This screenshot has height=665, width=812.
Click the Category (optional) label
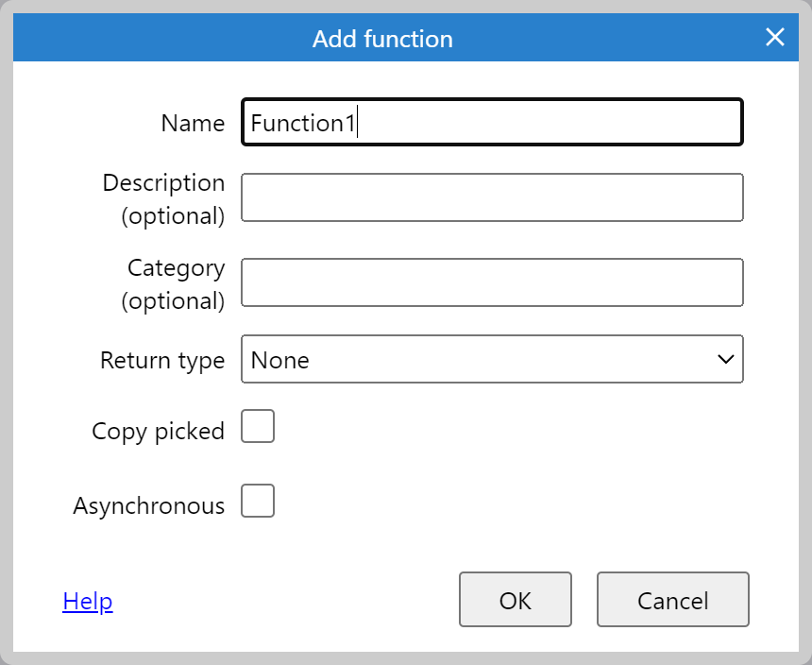(176, 283)
